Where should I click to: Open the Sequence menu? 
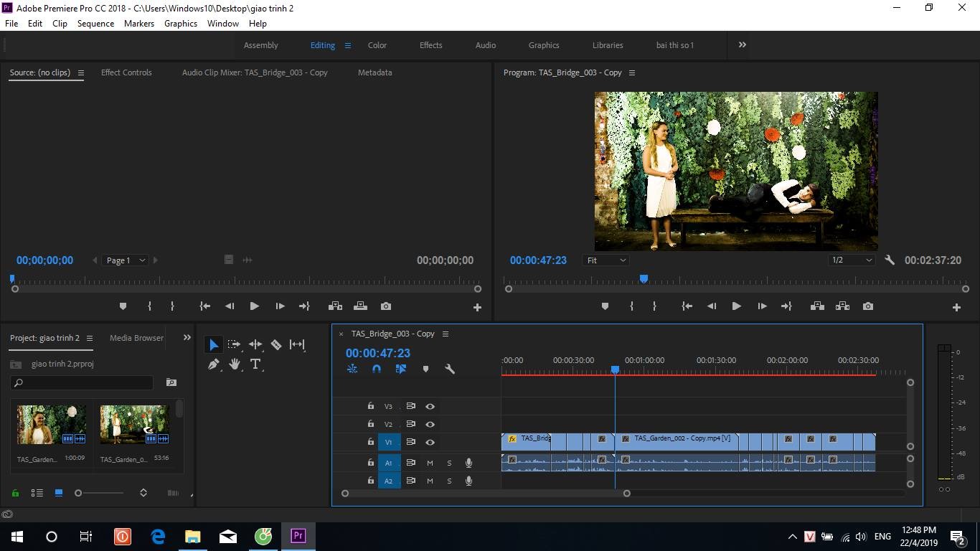coord(95,23)
